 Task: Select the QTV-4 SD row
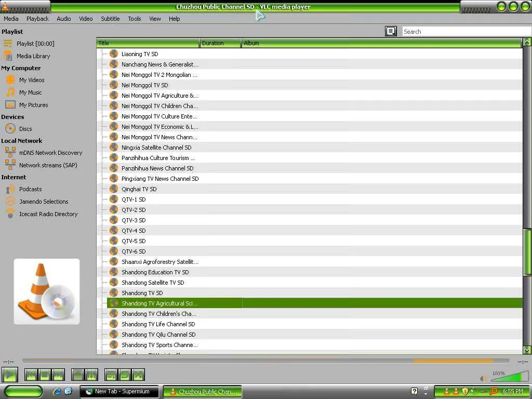click(x=310, y=231)
